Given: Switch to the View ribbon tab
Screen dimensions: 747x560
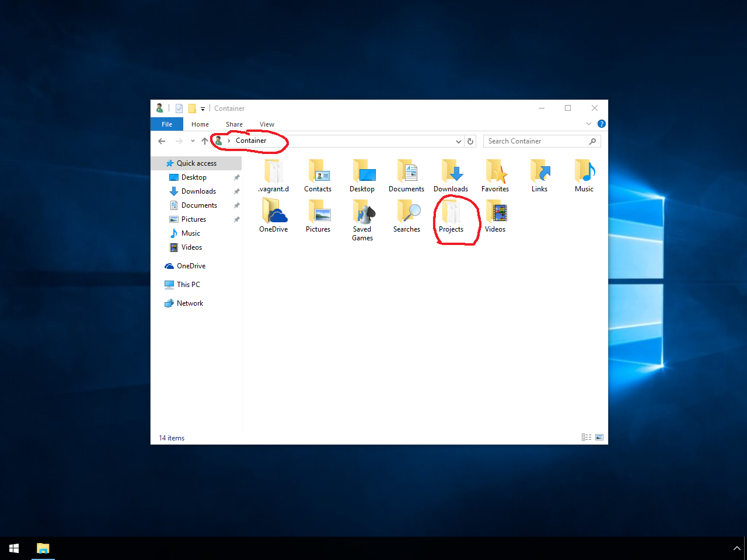Looking at the screenshot, I should tap(267, 124).
